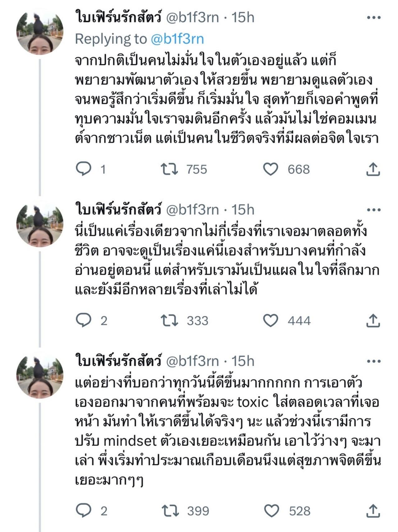Like the tweet with 668 likes
Image resolution: width=398 pixels, height=532 pixels.
point(271,169)
